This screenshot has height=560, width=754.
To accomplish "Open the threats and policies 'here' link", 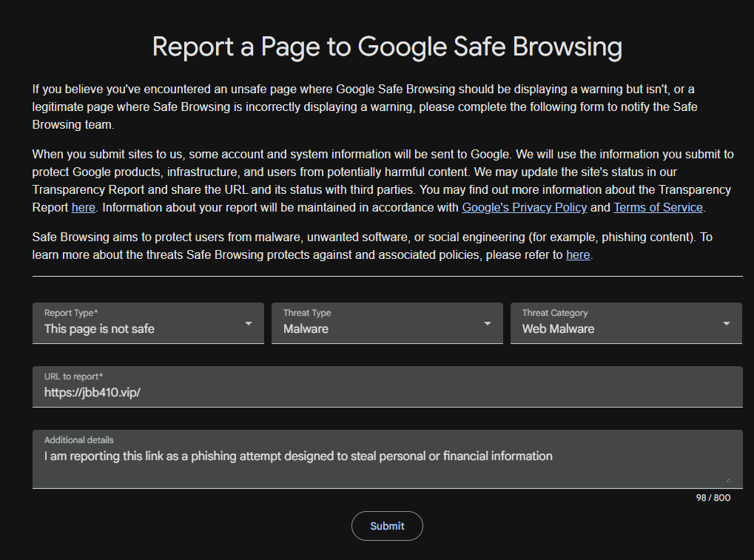I will (577, 254).
